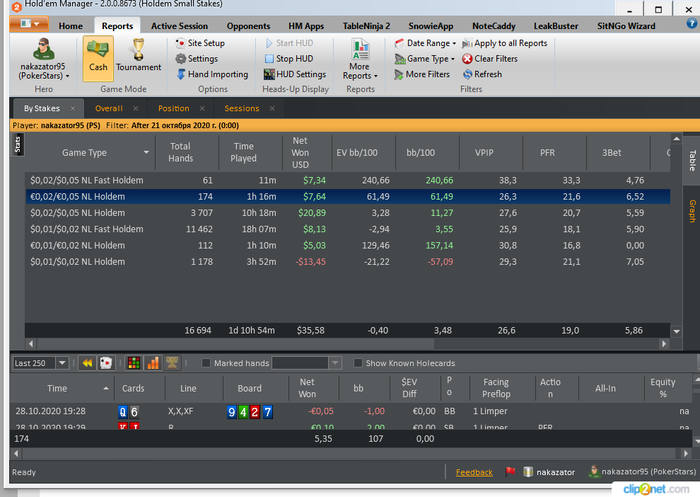Click Apply to all Reports
The image size is (700, 497).
click(x=504, y=43)
